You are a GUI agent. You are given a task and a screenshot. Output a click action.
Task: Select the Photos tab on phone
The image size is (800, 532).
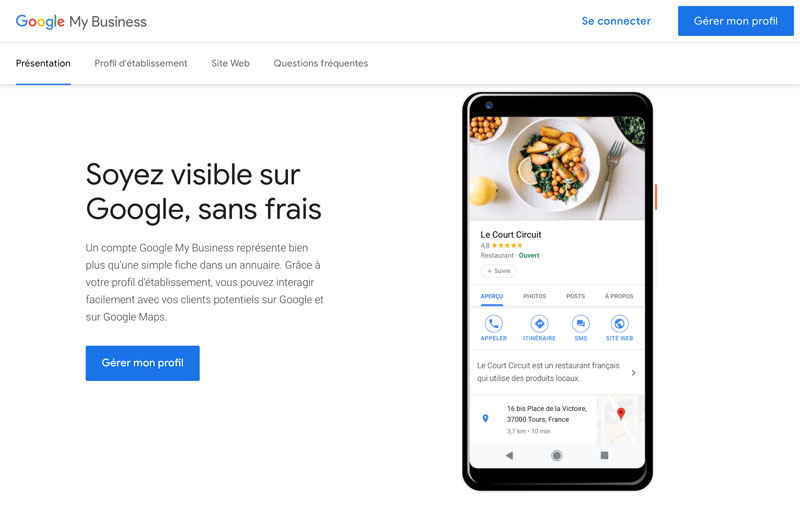[534, 296]
